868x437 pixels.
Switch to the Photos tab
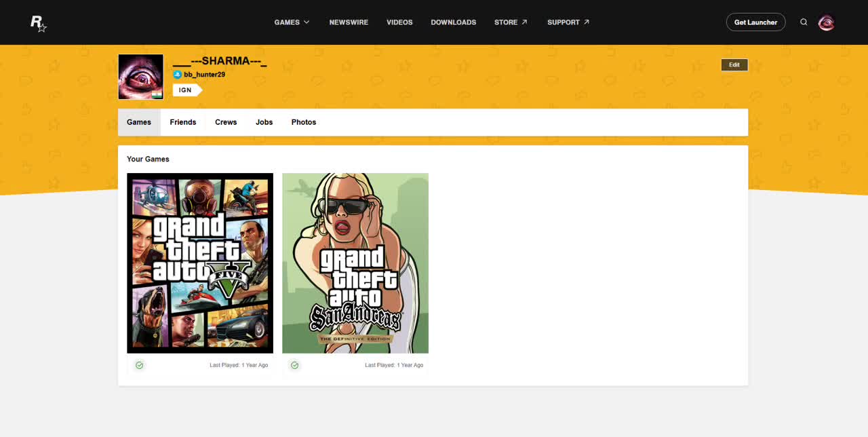coord(304,122)
